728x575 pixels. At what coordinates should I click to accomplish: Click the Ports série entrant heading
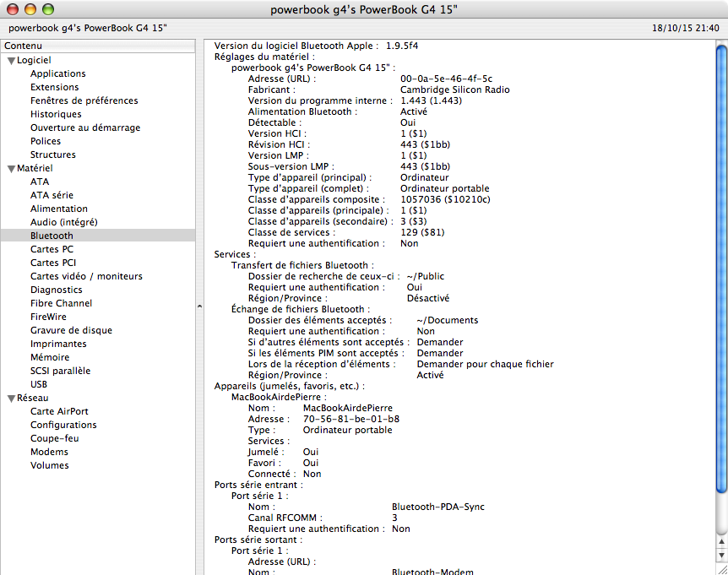tap(258, 485)
